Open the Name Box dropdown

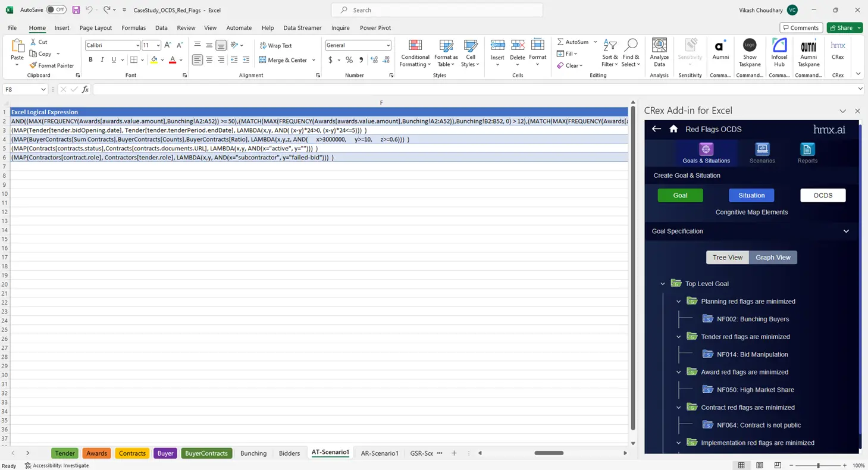click(x=43, y=89)
